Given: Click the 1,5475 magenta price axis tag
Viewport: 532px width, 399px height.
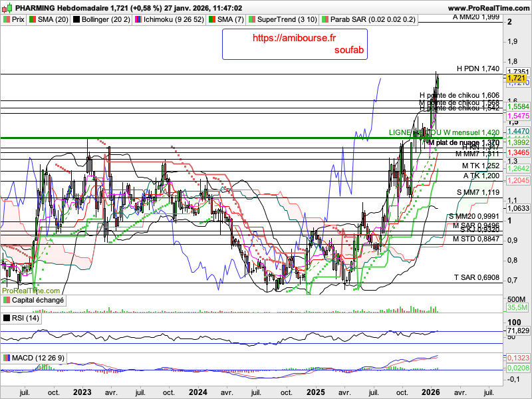Looking at the screenshot, I should [x=518, y=116].
